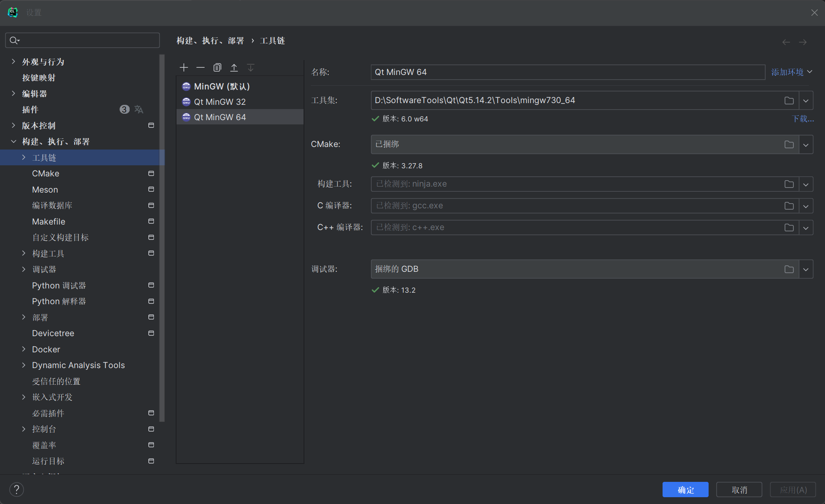Click 构建、执行、部署 breadcrumb
Viewport: 825px width, 504px height.
tap(210, 40)
